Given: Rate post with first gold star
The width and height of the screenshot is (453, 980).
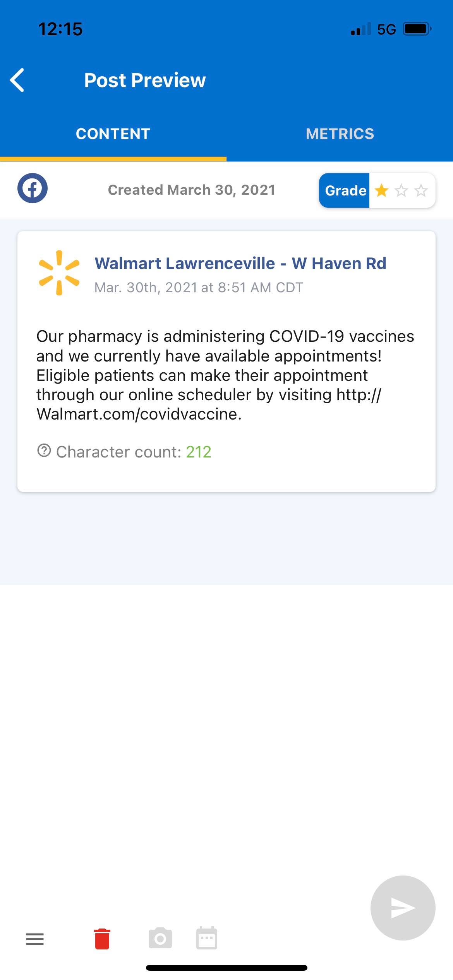Looking at the screenshot, I should tap(381, 190).
